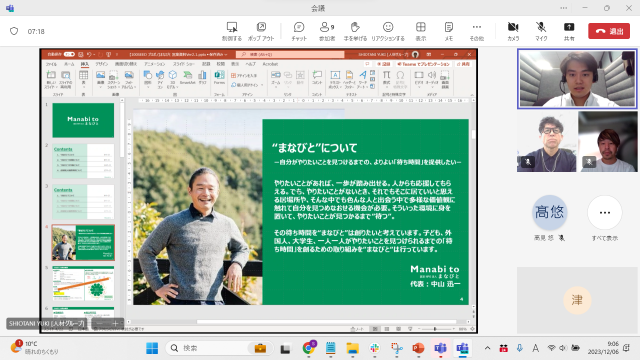The height and width of the screenshot is (360, 640).
Task: Open the 表示 view layout options
Action: tap(421, 31)
